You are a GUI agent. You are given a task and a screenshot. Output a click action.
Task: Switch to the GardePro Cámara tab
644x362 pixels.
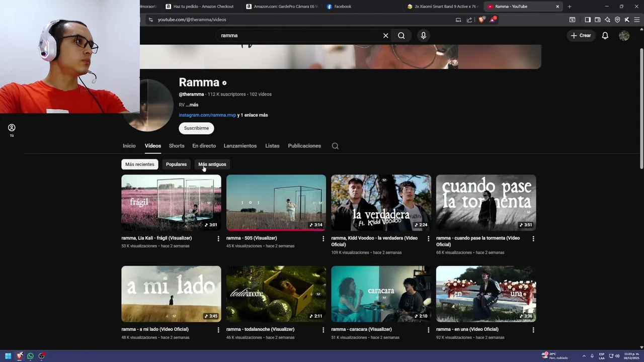283,7
